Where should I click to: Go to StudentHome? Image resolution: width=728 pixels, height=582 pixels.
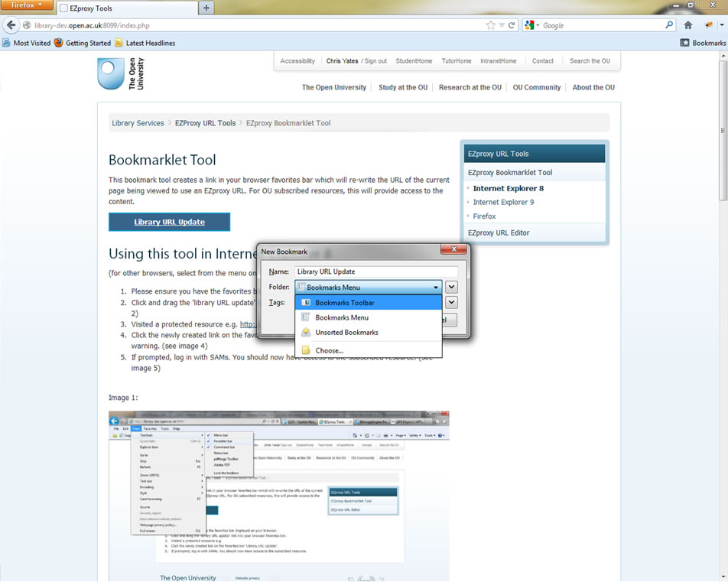pos(414,61)
